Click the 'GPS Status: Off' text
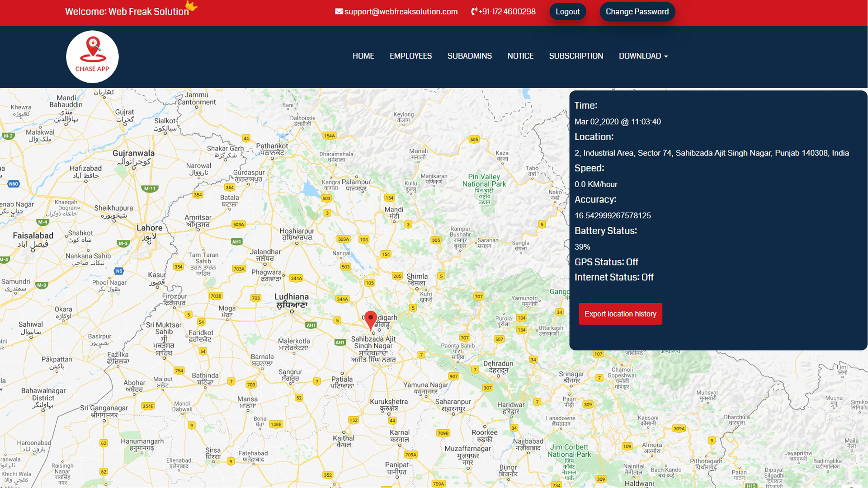The height and width of the screenshot is (488, 868). (x=606, y=262)
